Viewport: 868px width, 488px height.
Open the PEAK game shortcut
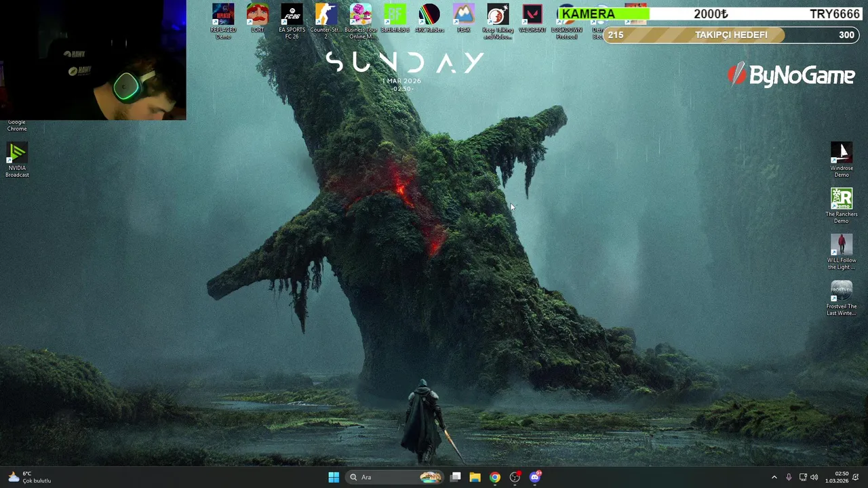(464, 18)
